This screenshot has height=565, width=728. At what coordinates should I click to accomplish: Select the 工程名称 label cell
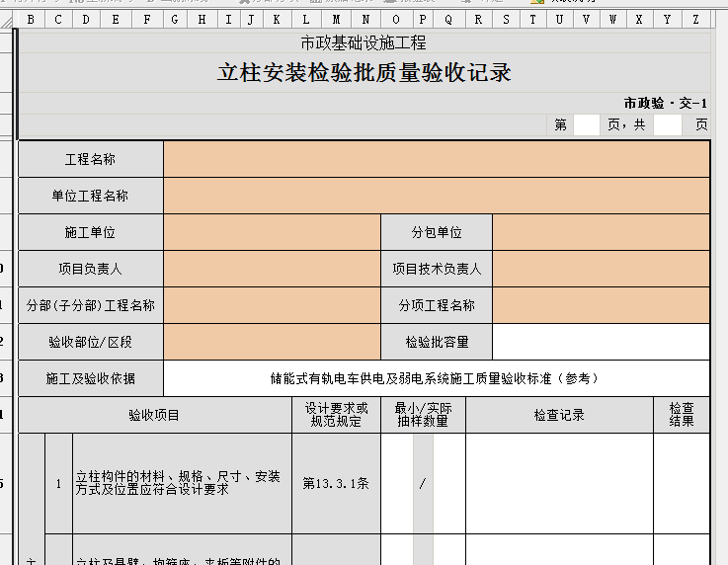tap(91, 159)
